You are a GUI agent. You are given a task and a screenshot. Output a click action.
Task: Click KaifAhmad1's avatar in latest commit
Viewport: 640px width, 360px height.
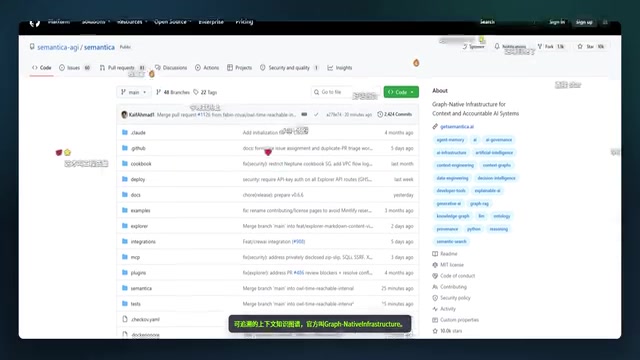[x=124, y=115]
